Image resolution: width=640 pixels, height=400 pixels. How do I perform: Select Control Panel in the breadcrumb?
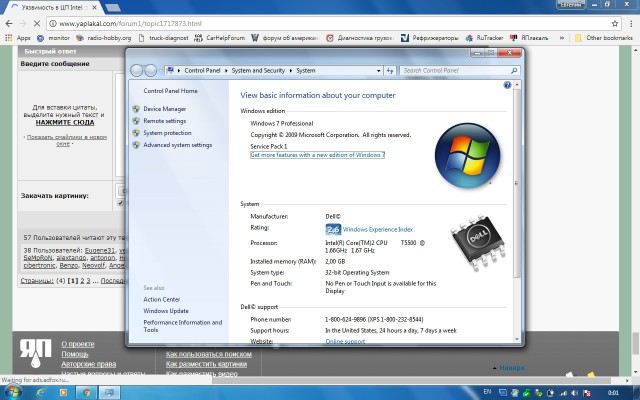(202, 71)
